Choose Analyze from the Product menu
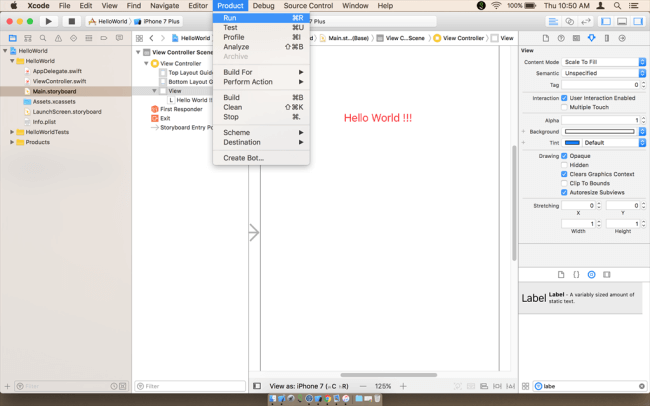Viewport: 650px width, 406px height. tap(261, 47)
